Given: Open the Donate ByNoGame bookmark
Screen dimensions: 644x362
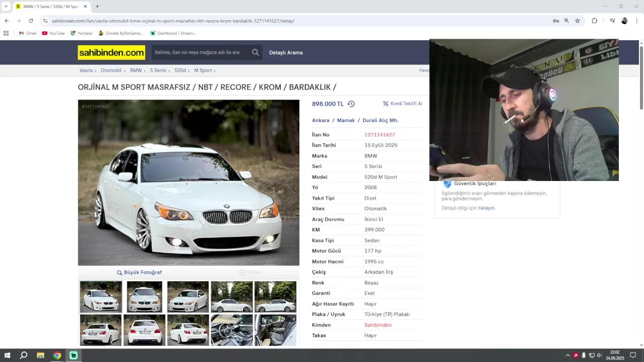Looking at the screenshot, I should [x=121, y=33].
